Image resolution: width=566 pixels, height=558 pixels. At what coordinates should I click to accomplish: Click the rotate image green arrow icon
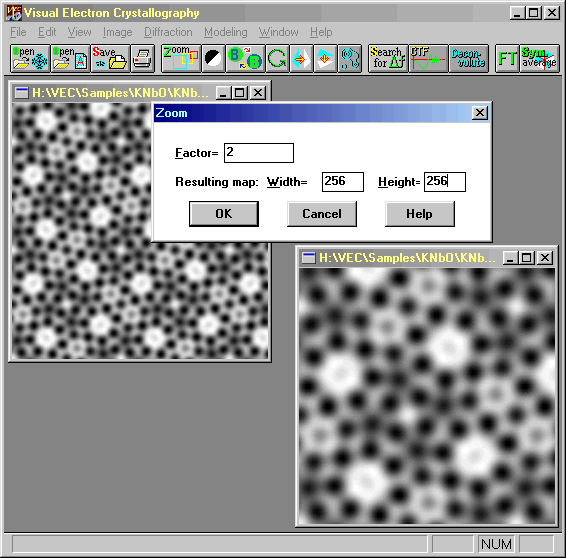[277, 58]
